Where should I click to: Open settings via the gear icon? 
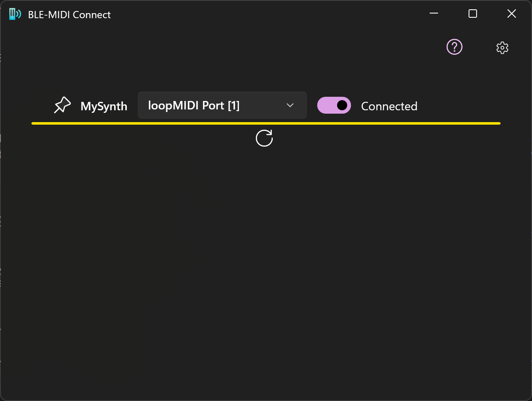tap(502, 47)
